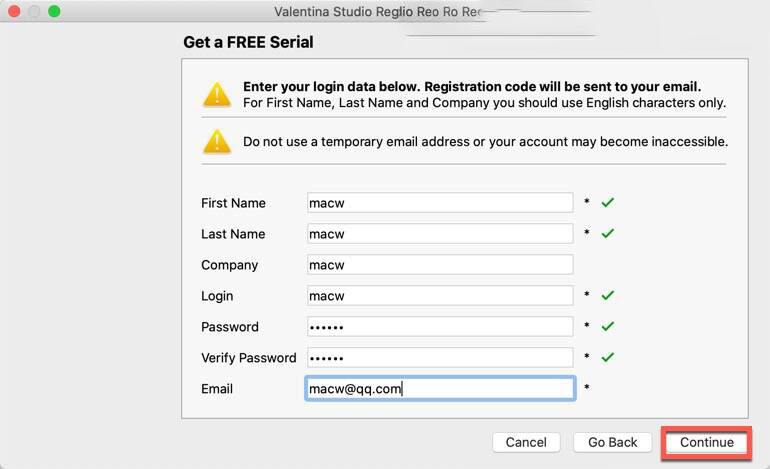Cancel the free serial registration
The image size is (770, 469).
point(526,442)
